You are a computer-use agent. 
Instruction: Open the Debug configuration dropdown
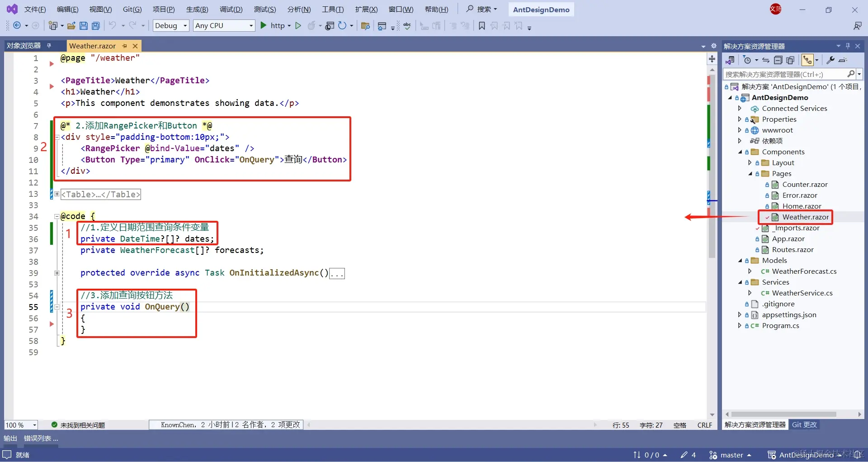point(171,26)
